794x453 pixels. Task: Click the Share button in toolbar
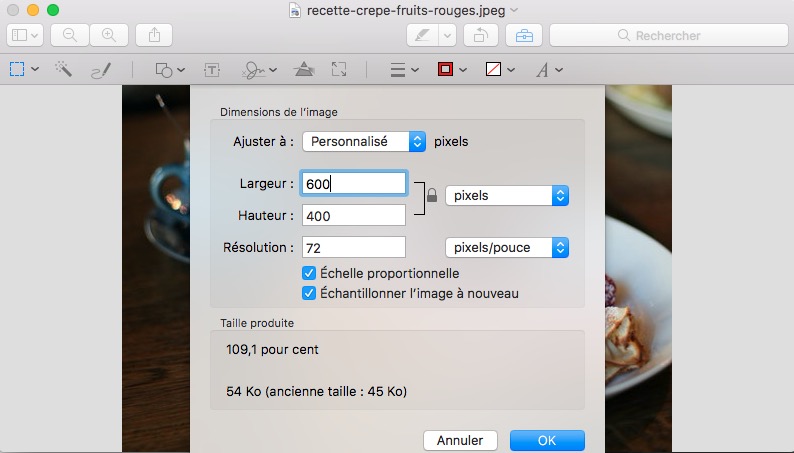coord(154,35)
